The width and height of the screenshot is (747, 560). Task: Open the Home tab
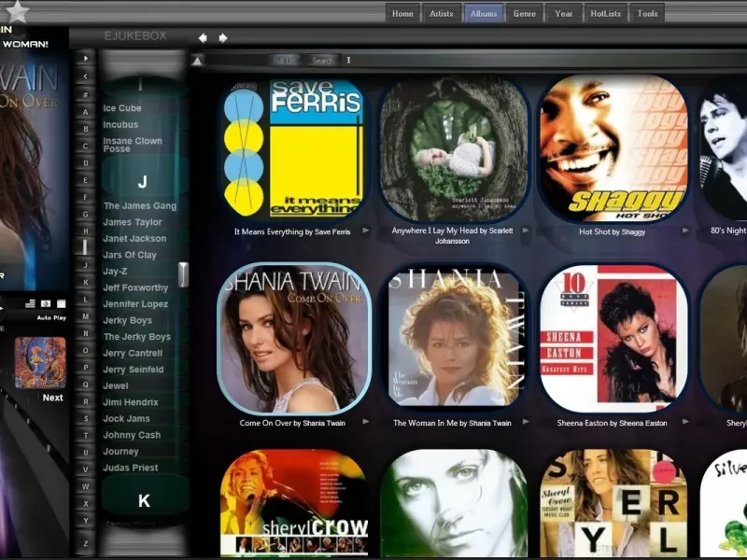[x=402, y=13]
